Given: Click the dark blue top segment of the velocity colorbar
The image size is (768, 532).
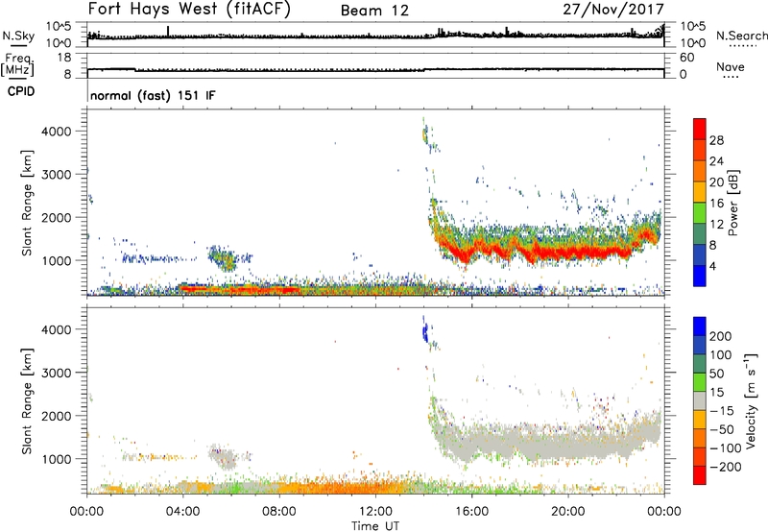Looking at the screenshot, I should pyautogui.click(x=700, y=326).
